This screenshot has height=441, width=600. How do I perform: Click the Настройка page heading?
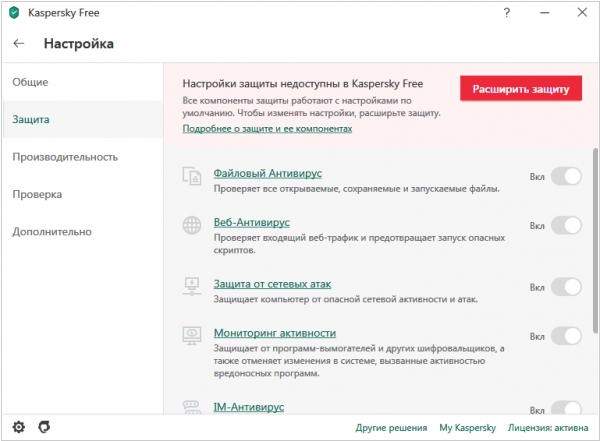click(78, 44)
